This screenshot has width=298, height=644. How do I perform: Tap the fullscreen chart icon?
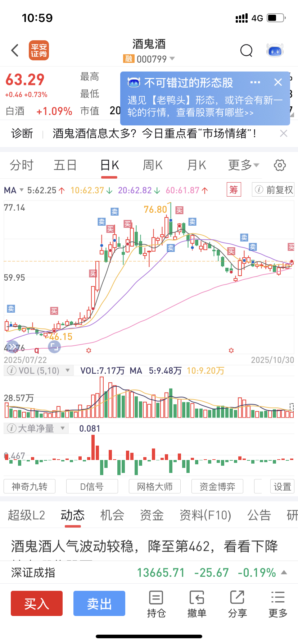pyautogui.click(x=54, y=347)
